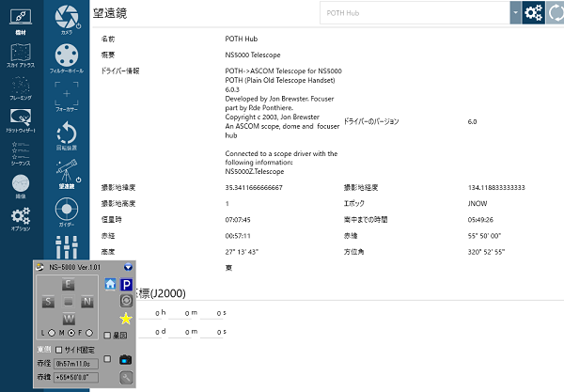Select the F speed radio button
The width and height of the screenshot is (564, 392).
click(89, 333)
